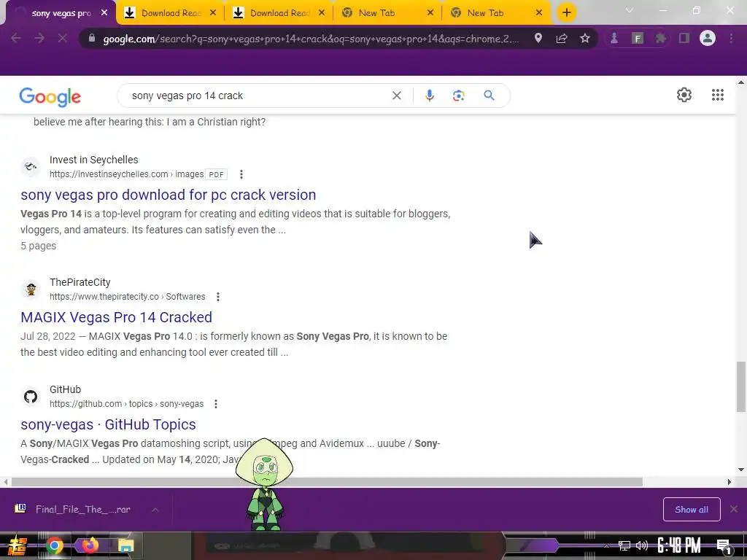
Task: Switch to the first New Tab
Action: (381, 13)
